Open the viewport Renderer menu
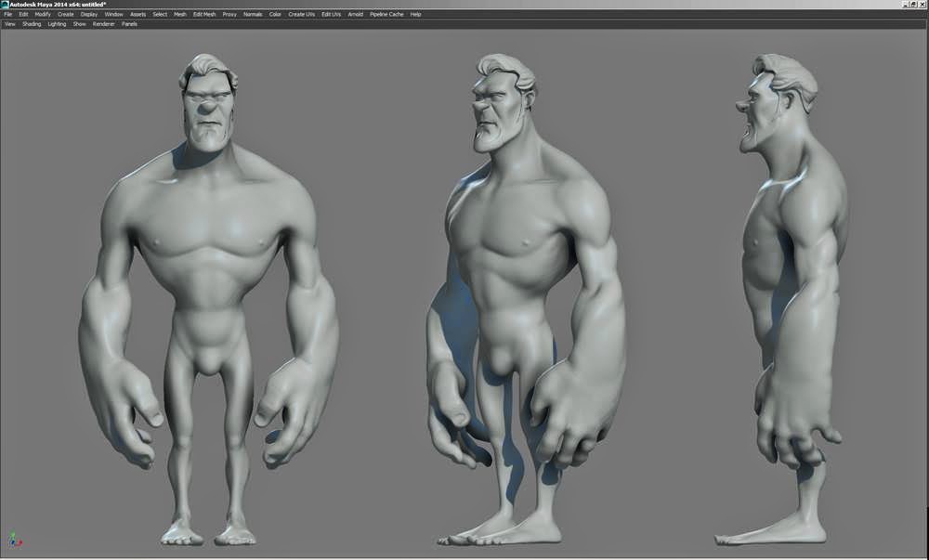The width and height of the screenshot is (929, 560). [104, 24]
